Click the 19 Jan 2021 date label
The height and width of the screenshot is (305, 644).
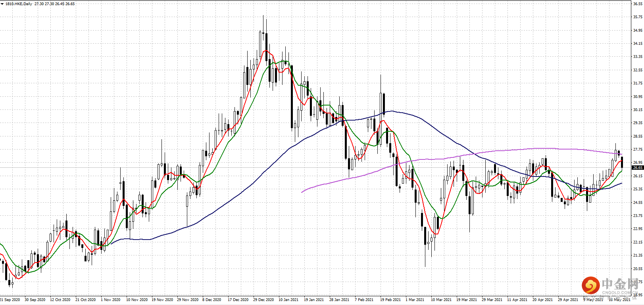[314, 300]
